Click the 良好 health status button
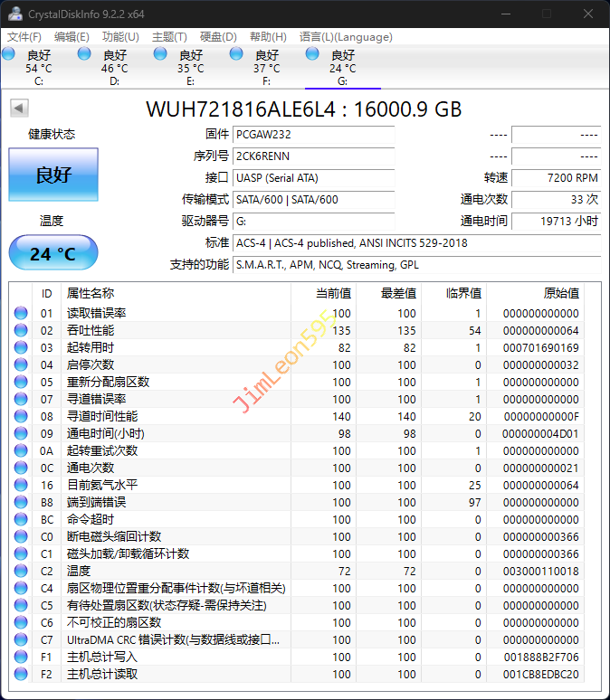 (x=53, y=175)
